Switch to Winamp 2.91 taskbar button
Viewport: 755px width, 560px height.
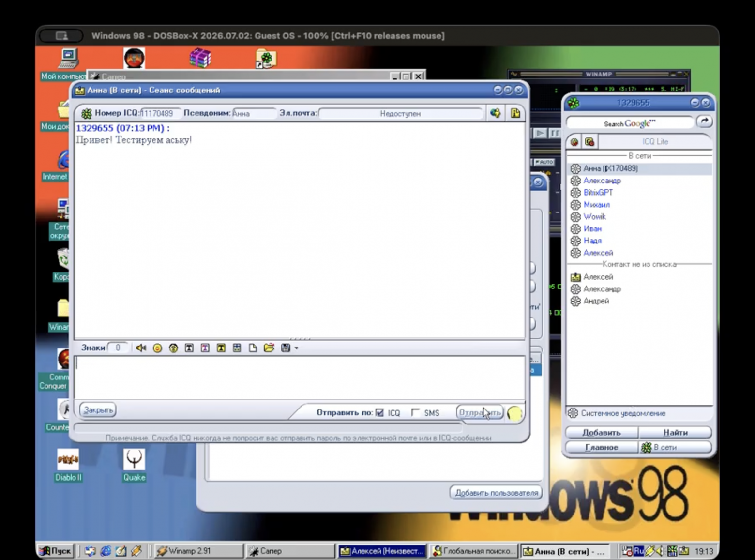[199, 551]
